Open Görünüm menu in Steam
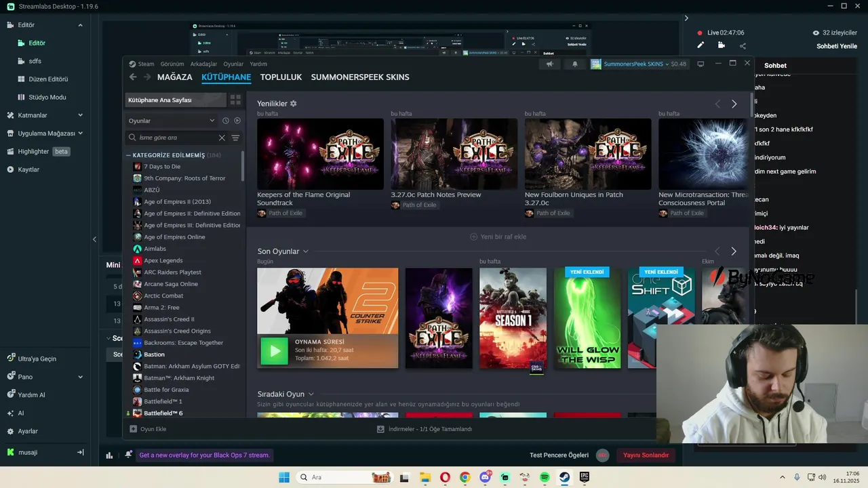868x488 pixels. pos(172,64)
